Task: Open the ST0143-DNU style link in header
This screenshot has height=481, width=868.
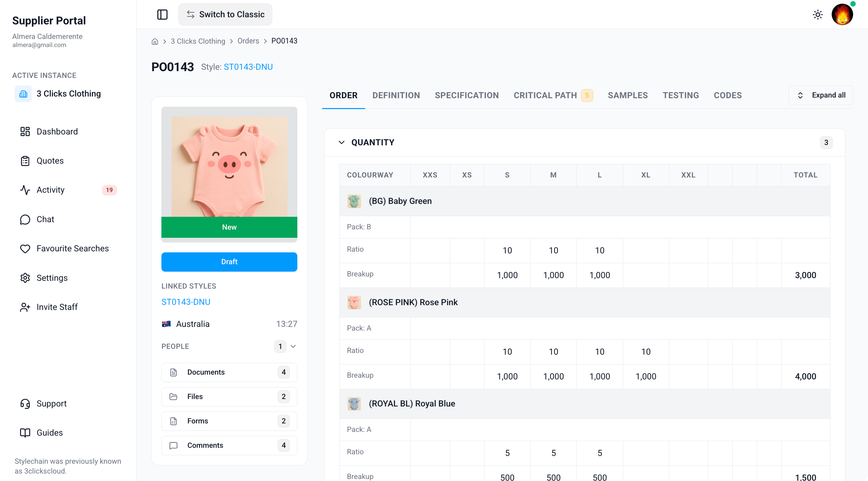Action: pyautogui.click(x=248, y=67)
